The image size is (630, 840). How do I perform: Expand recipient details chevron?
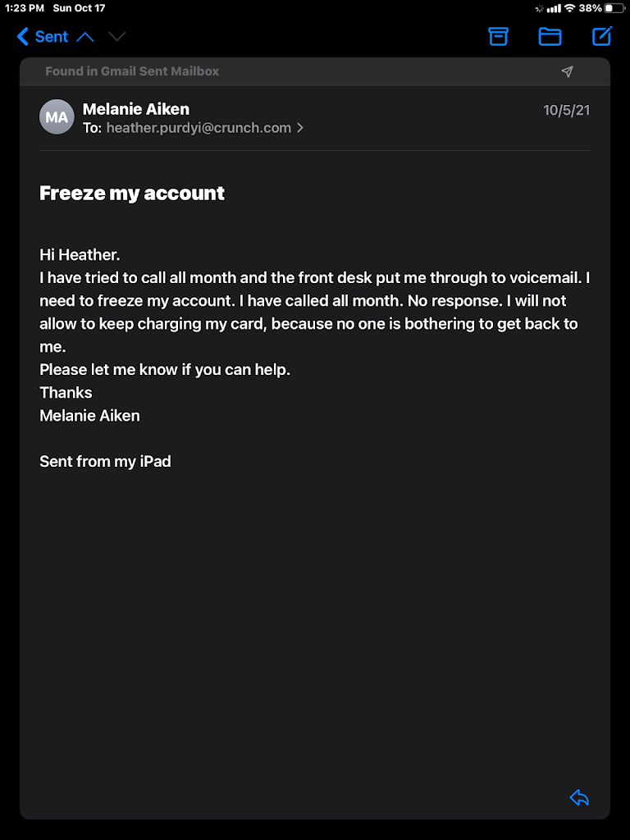300,128
